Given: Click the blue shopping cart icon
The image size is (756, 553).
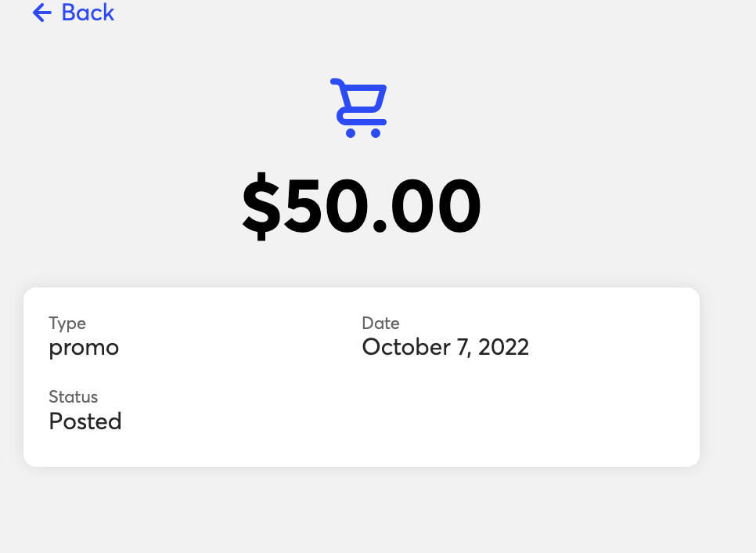Looking at the screenshot, I should point(359,108).
